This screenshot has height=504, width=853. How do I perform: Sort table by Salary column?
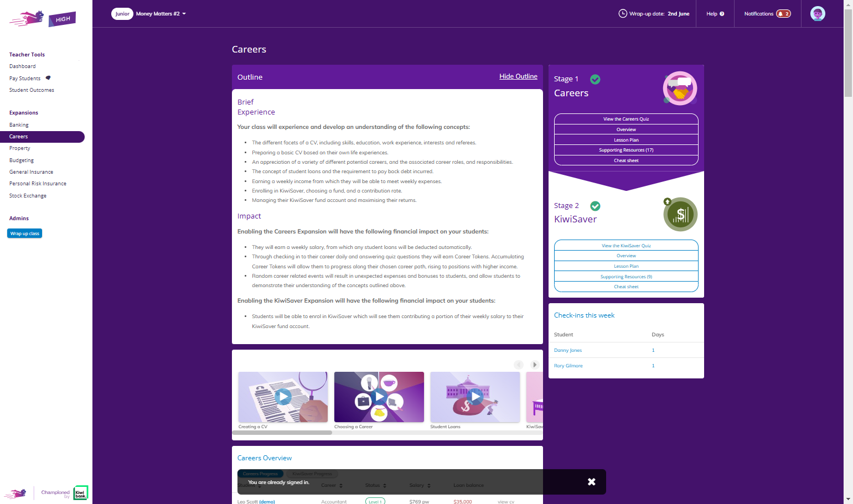tap(420, 485)
